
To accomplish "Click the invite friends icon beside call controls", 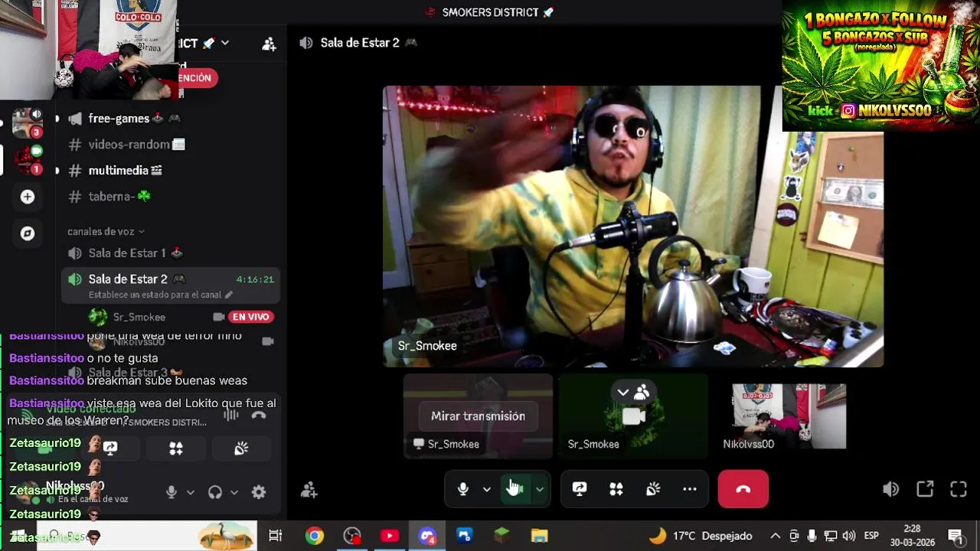I will point(309,490).
